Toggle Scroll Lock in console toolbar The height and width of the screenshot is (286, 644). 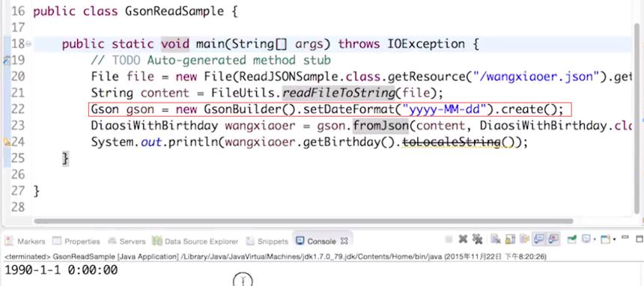510,240
